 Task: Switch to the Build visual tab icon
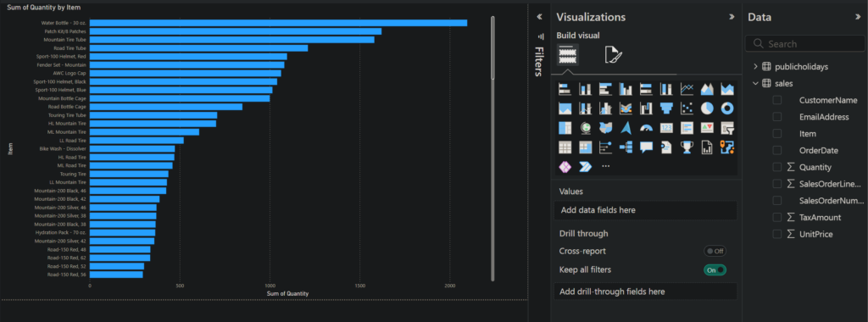point(567,54)
